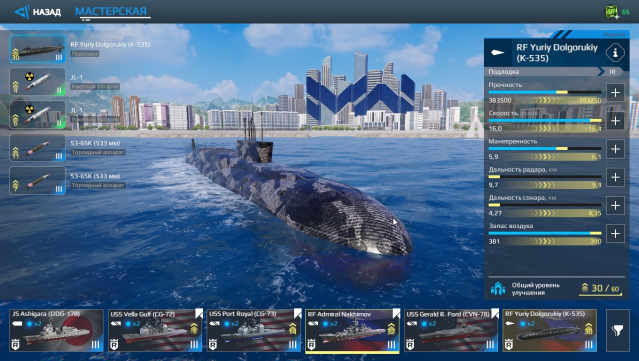Image resolution: width=639 pixels, height=361 pixels.
Task: Open the Мастерская tab
Action: [x=111, y=11]
